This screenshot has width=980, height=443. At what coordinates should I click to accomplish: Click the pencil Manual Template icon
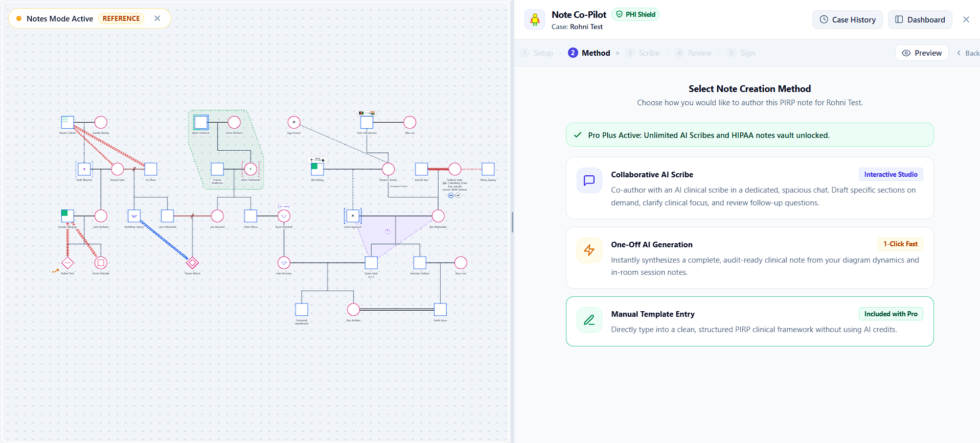point(589,320)
